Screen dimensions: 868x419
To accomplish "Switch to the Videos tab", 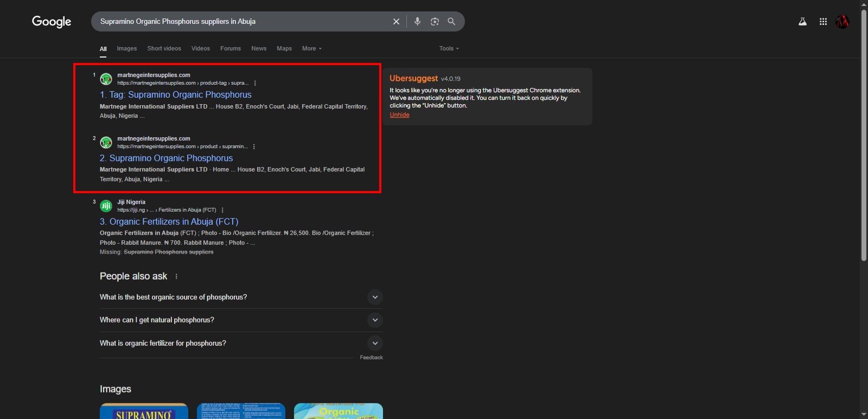I will (x=201, y=49).
